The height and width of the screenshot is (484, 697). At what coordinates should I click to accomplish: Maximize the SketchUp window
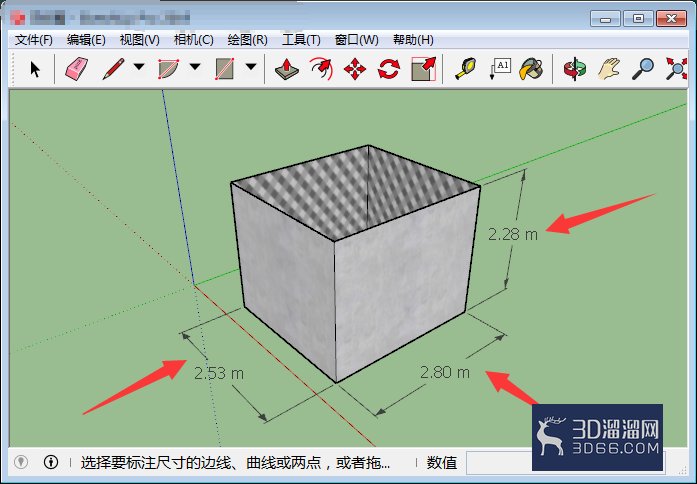coord(638,19)
